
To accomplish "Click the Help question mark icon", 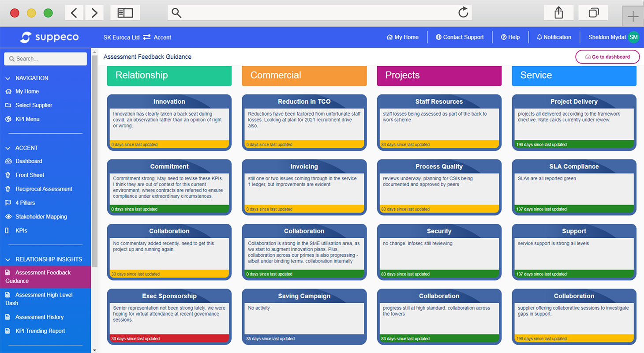I will pos(504,37).
